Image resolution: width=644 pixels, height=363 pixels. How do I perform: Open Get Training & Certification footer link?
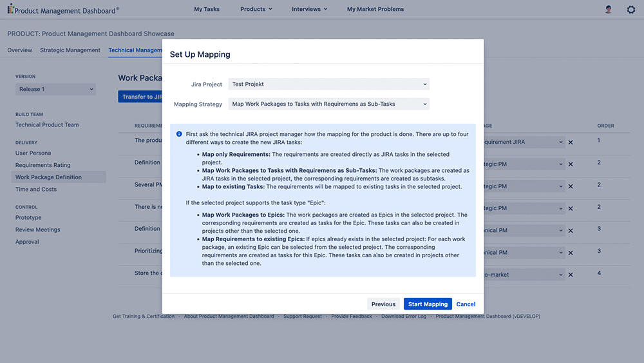point(144,316)
